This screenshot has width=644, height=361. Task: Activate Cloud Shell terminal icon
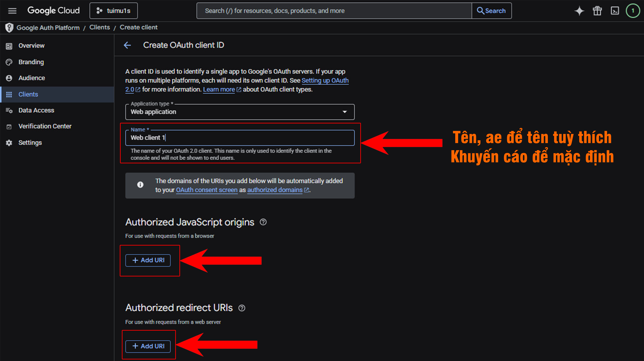pos(615,11)
